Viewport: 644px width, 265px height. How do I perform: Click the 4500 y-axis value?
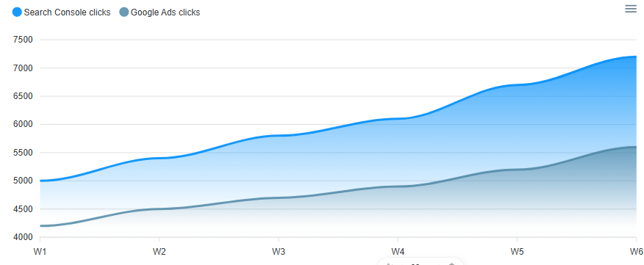click(23, 209)
